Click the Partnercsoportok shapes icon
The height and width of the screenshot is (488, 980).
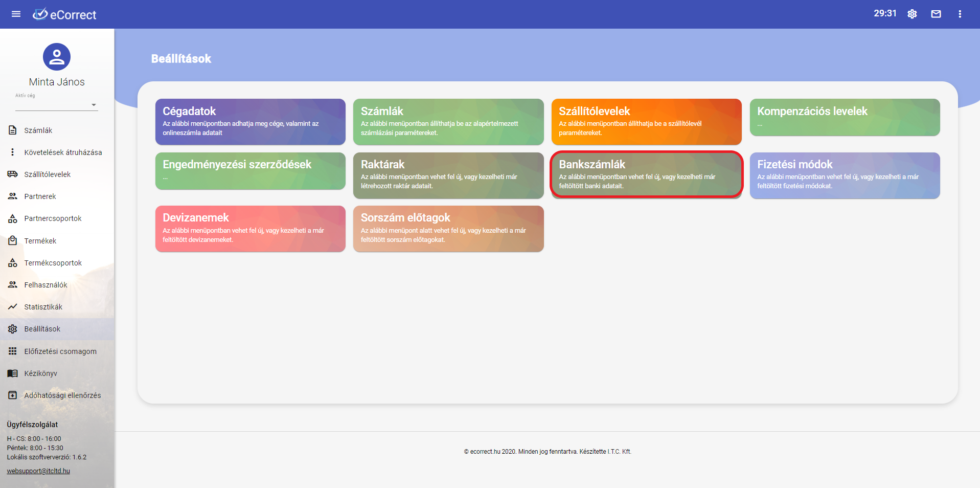[x=13, y=218]
